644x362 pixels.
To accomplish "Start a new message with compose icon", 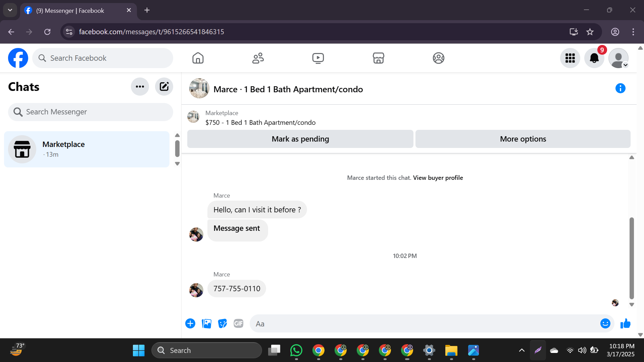I will click(164, 87).
